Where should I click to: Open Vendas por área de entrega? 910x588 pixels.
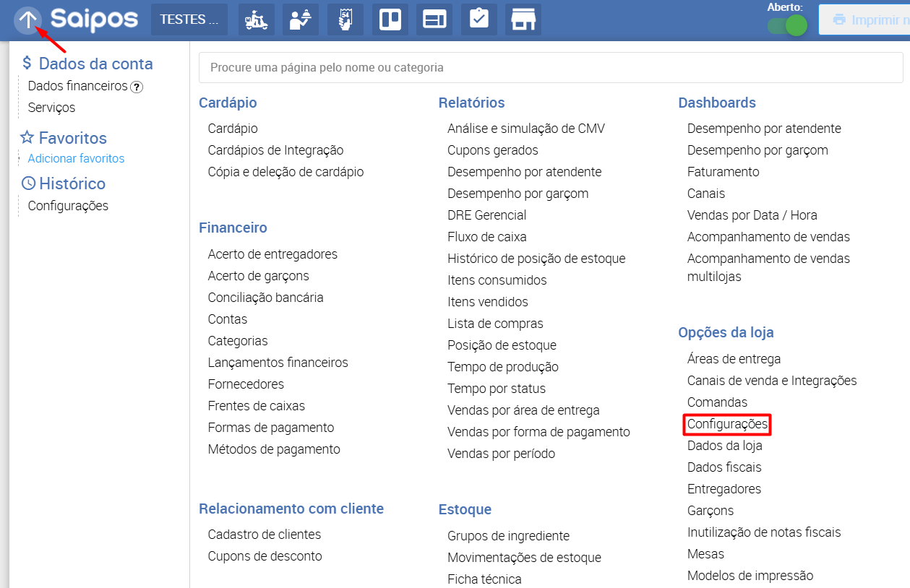pyautogui.click(x=523, y=410)
